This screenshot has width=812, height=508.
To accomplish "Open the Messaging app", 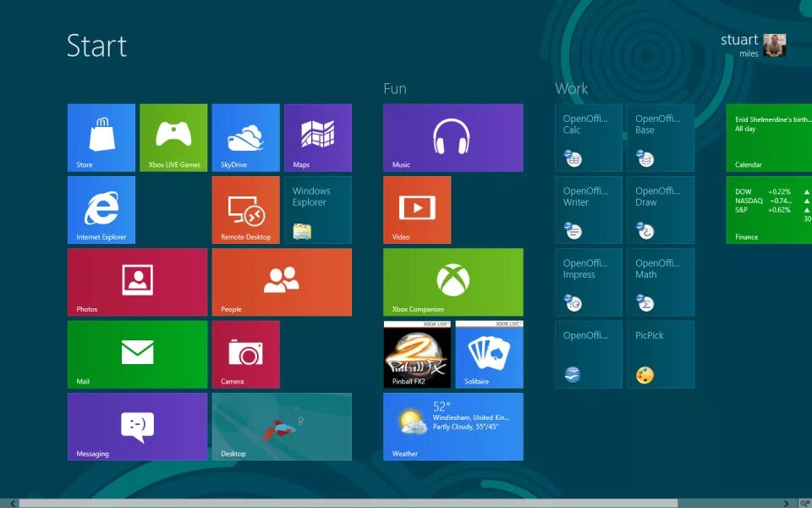I will tap(136, 427).
